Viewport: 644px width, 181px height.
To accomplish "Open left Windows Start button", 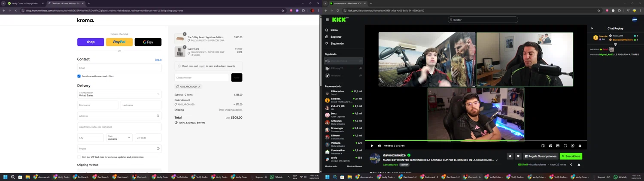I will pos(6,177).
